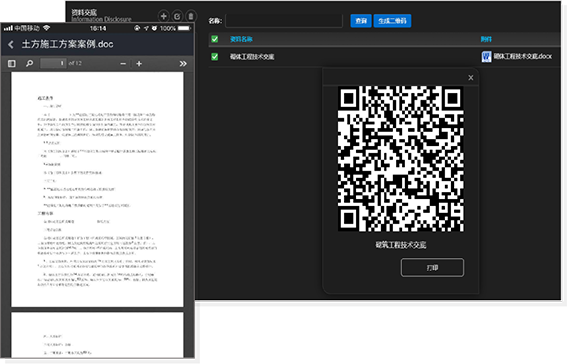Click the 生成二维码 button
This screenshot has height=364, width=567.
click(x=392, y=21)
